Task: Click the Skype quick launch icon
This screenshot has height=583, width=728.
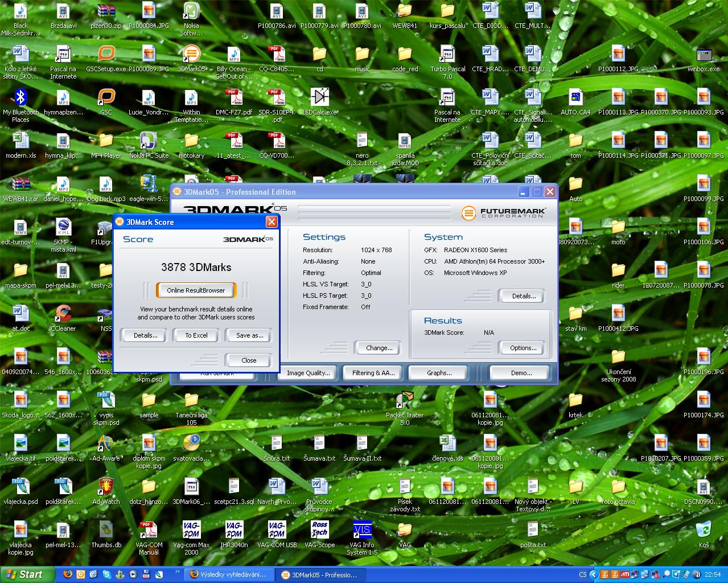Action: (106, 574)
